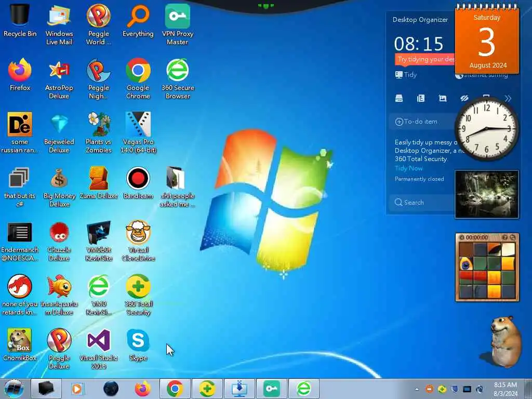This screenshot has height=399, width=532.
Task: Switch to Google Chrome on the taskbar
Action: (175, 389)
